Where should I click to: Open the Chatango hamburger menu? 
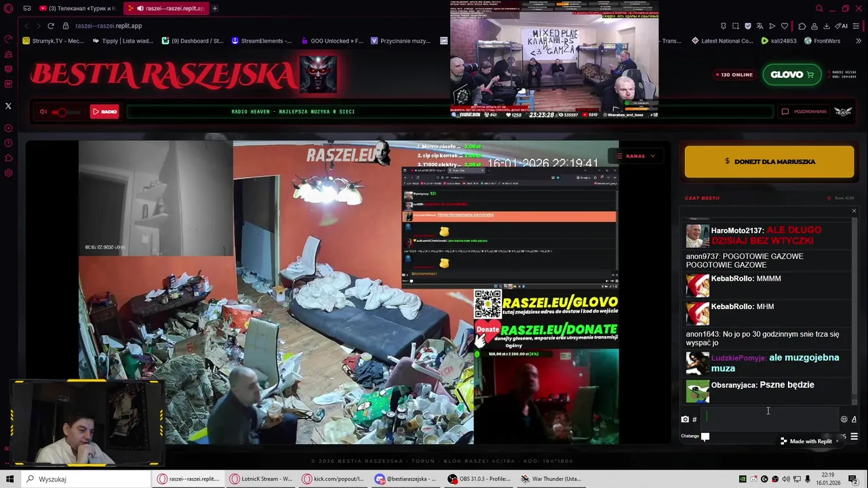pos(854,436)
